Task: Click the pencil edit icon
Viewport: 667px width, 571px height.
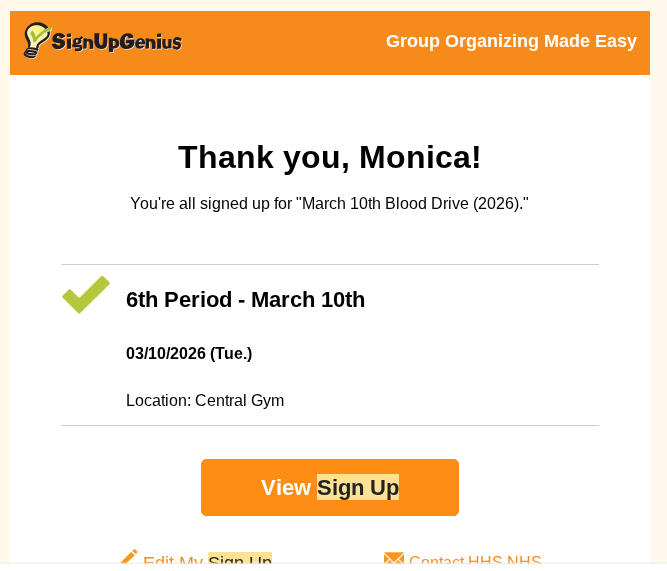Action: pos(129,558)
